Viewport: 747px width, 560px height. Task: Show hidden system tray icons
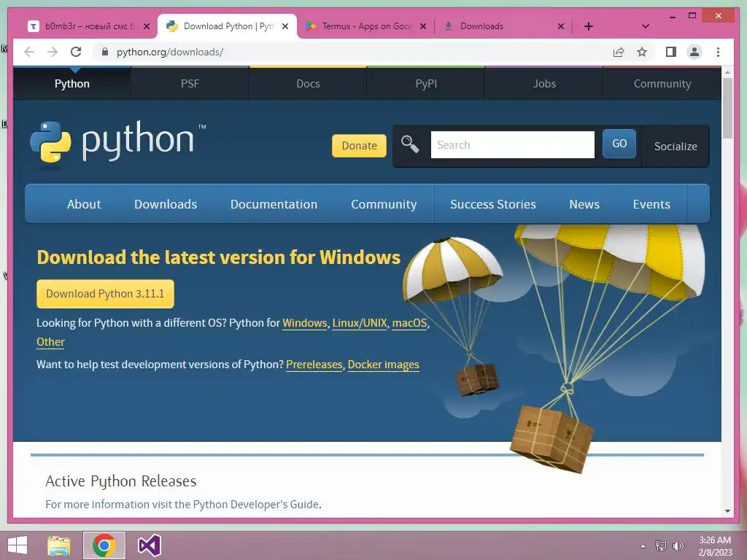[x=643, y=546]
